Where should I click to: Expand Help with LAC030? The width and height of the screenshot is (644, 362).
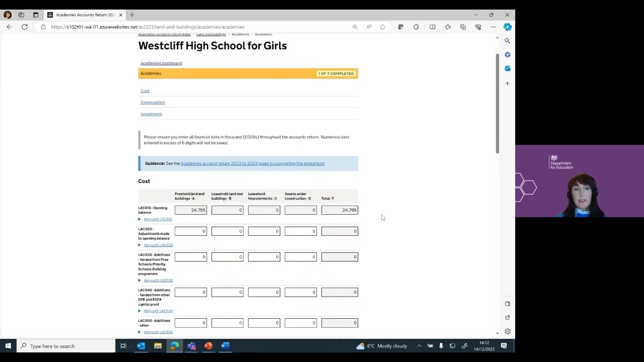(158, 281)
